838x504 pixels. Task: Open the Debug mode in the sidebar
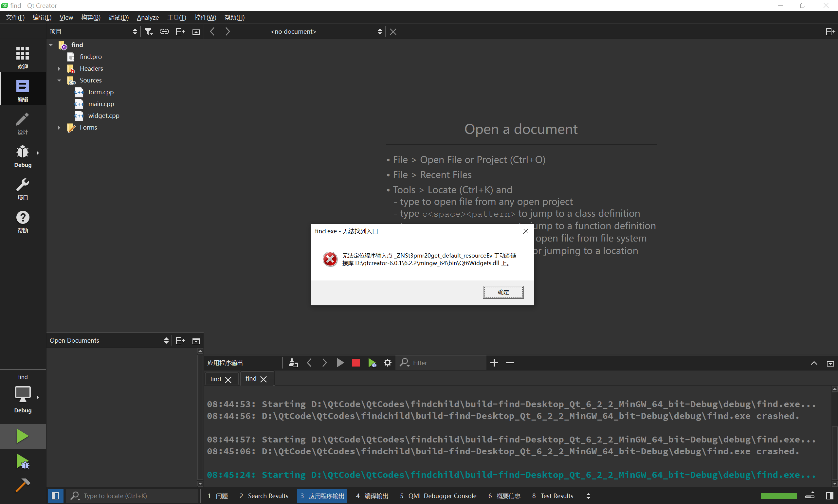(22, 156)
